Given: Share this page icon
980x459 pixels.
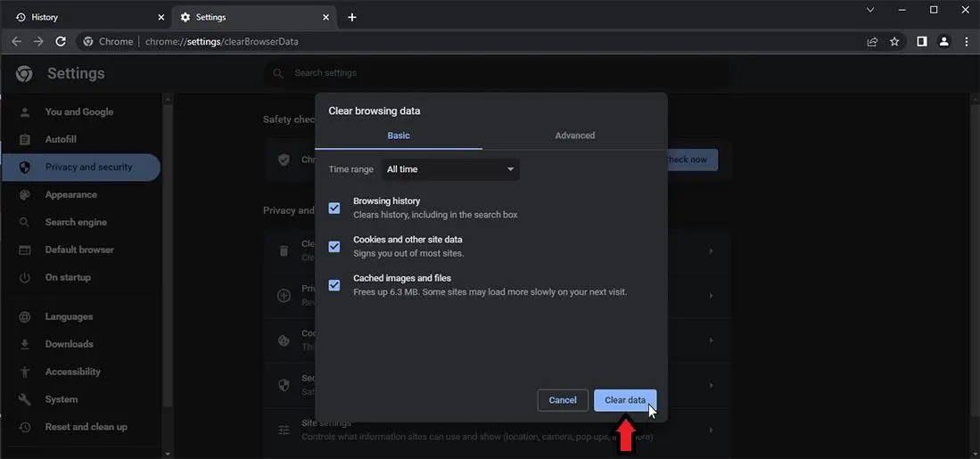Looking at the screenshot, I should coord(872,42).
